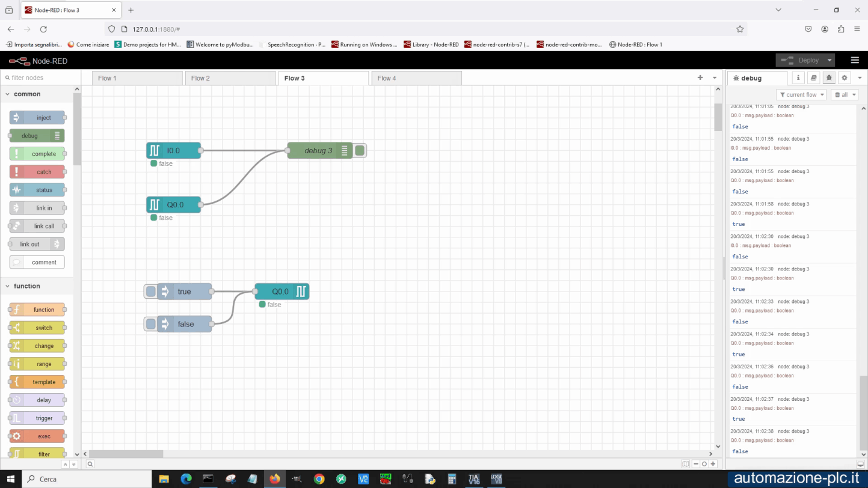
Task: Open the help book sidebar icon
Action: click(813, 78)
